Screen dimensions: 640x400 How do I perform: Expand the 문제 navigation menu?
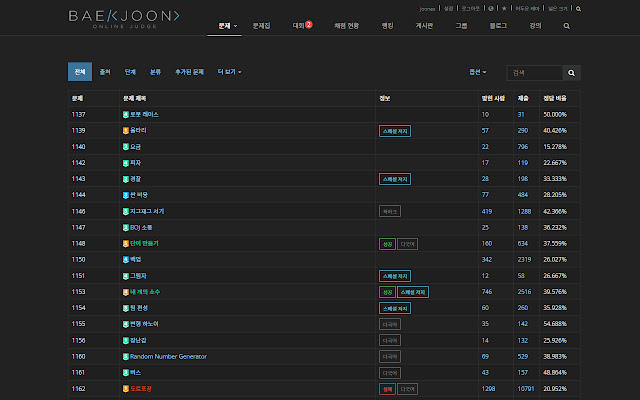228,26
